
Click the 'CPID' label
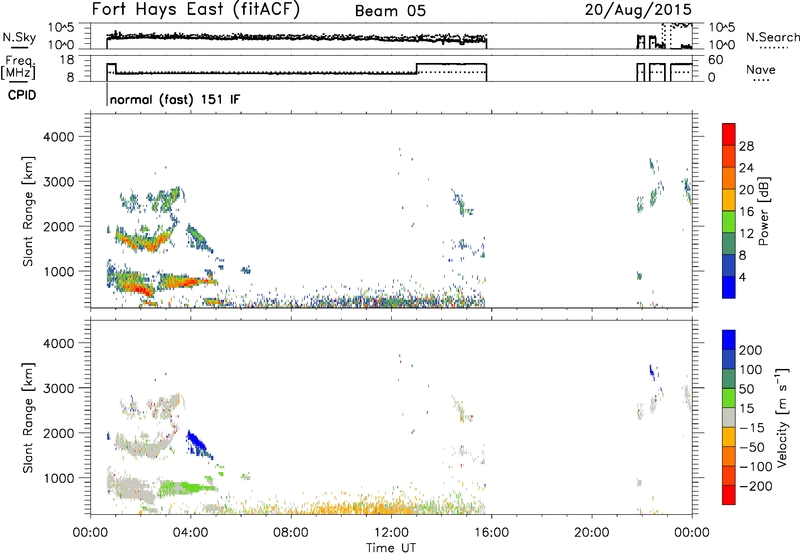pos(22,95)
